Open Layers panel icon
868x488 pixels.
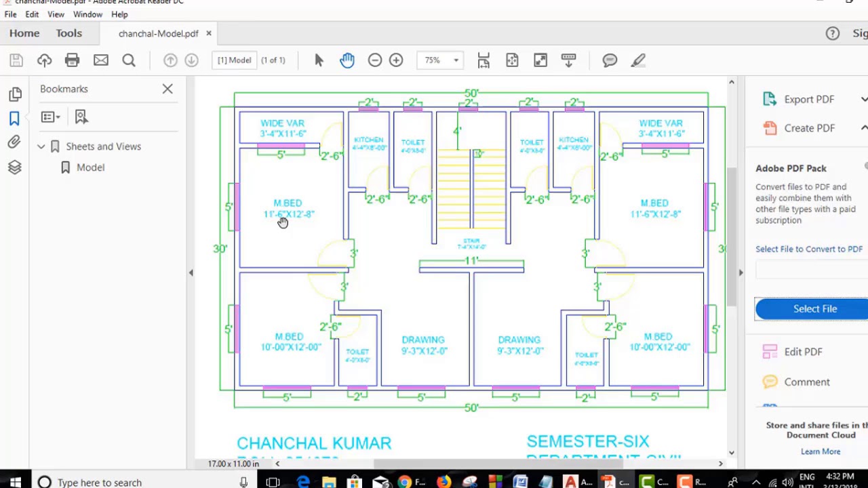[14, 167]
